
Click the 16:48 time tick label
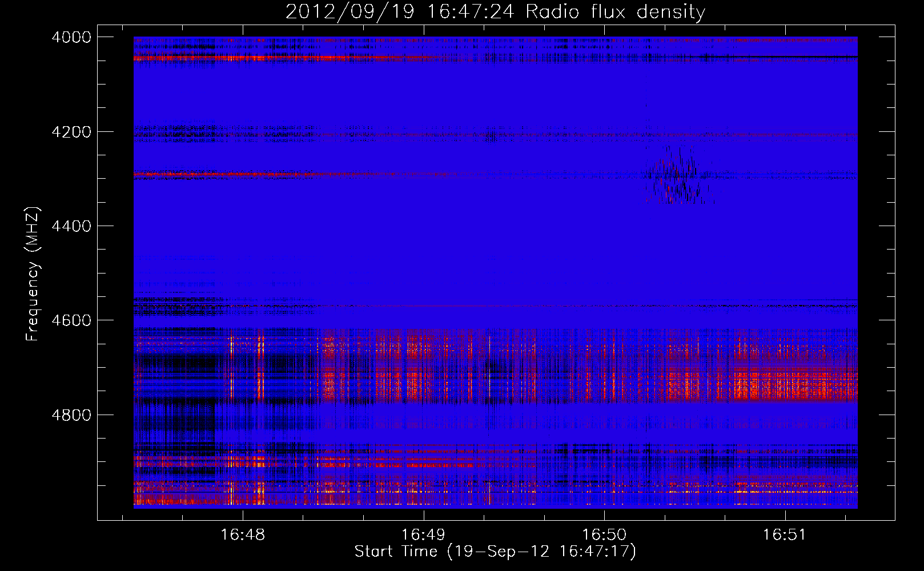[x=243, y=535]
